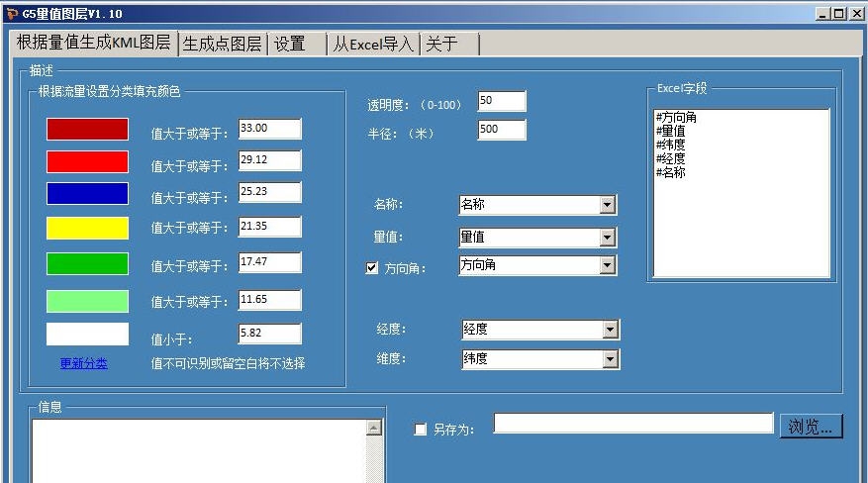Viewport: 868px width, 483px height.
Task: Click the threshold field showing 11.65
Action: (270, 300)
